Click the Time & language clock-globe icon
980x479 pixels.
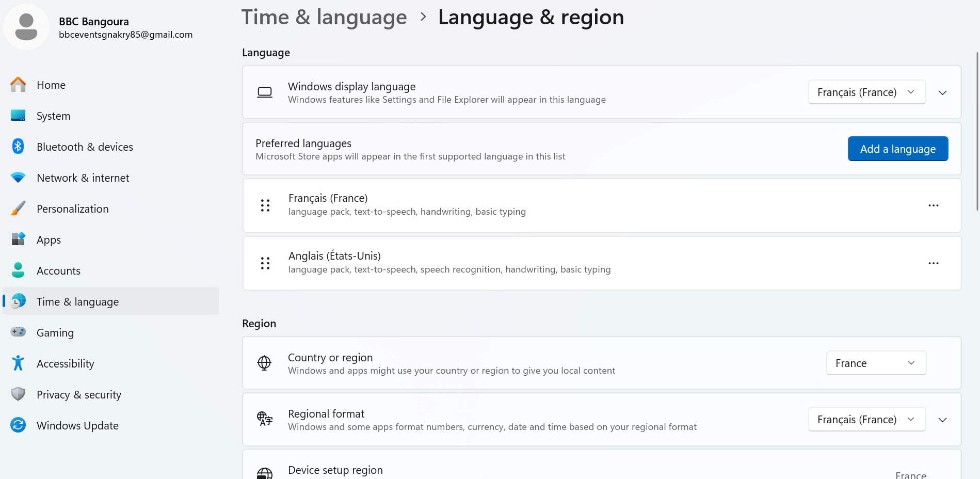coord(18,301)
